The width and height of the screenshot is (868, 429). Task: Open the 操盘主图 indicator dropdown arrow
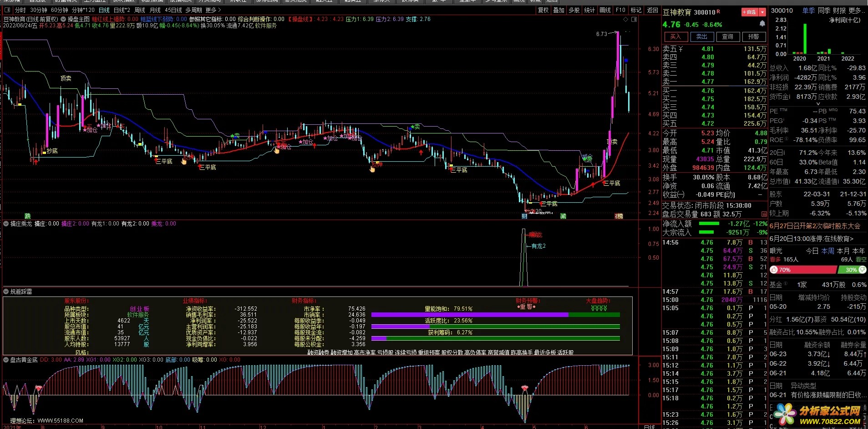pos(64,19)
